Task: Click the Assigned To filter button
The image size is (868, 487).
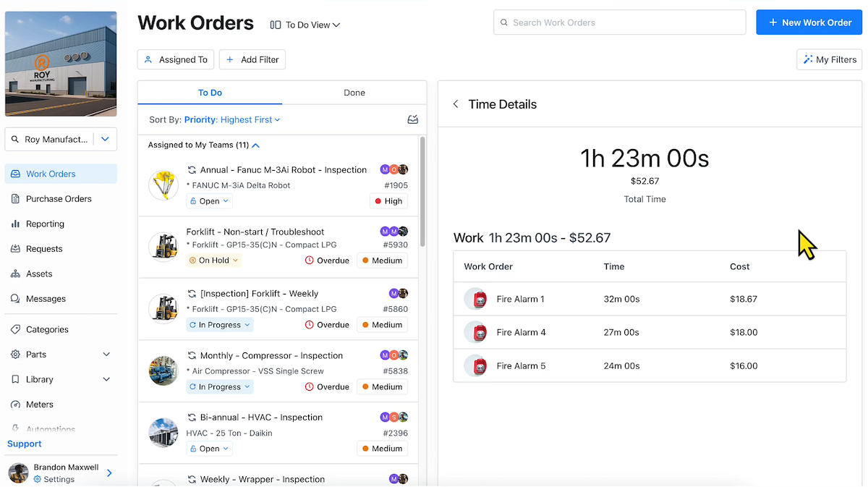Action: (x=176, y=59)
